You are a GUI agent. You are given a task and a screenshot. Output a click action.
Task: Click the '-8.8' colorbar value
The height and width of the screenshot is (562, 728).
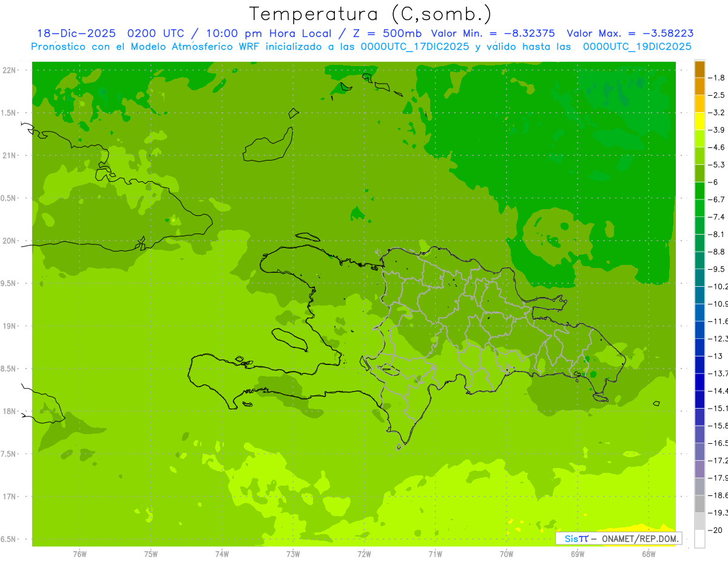click(x=716, y=252)
